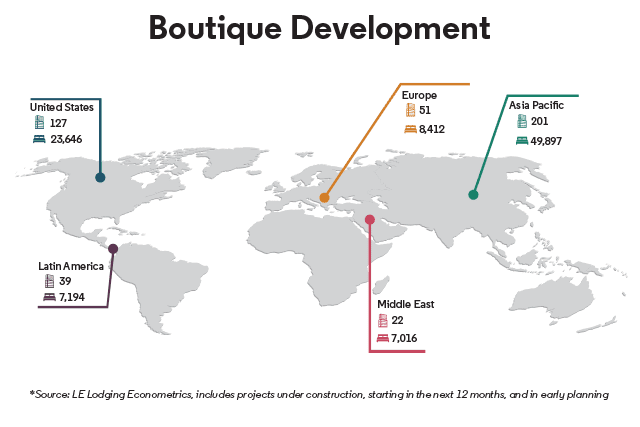Select the Asia Pacific building icon
This screenshot has height=427, width=640.
click(x=521, y=121)
